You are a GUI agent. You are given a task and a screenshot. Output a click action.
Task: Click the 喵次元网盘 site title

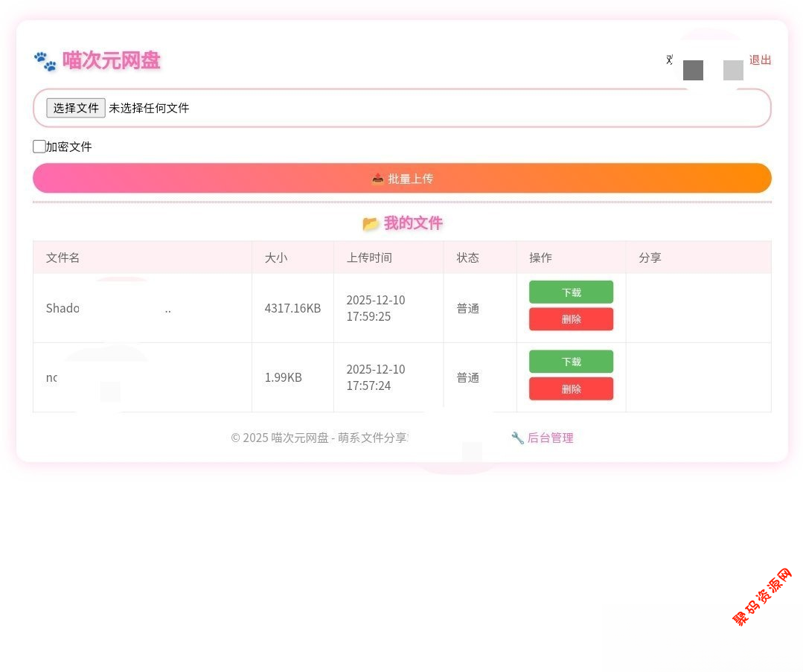point(112,60)
